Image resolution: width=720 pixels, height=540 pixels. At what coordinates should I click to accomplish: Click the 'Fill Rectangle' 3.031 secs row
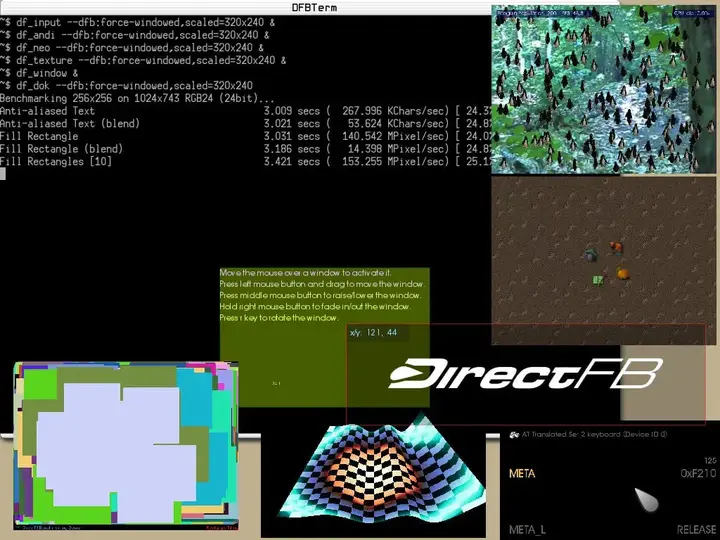(x=246, y=136)
